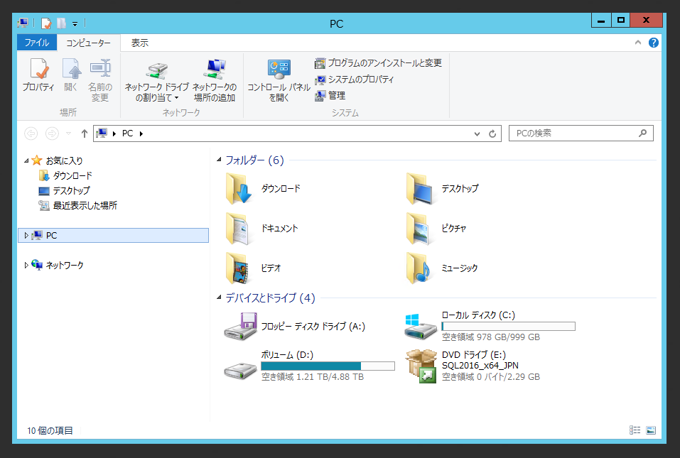Open the help question mark icon
Screen dimensions: 680x458
point(654,43)
